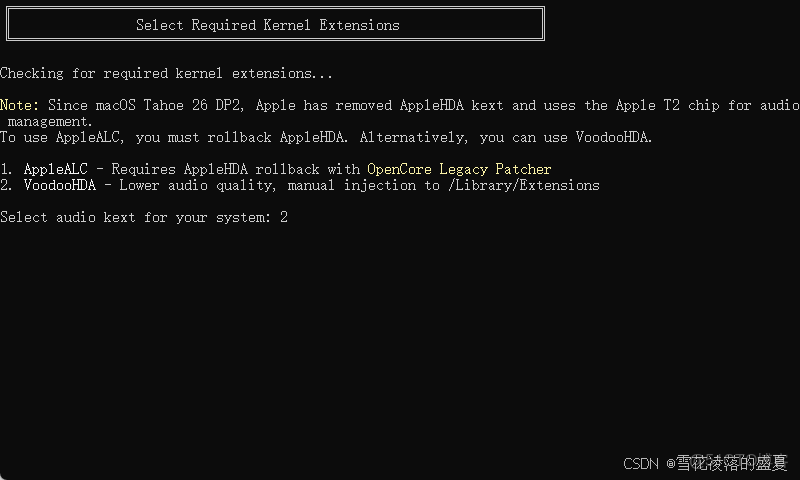The image size is (800, 480).
Task: Click the 'To use AppleALC, you must rollback' line
Action: [326, 137]
